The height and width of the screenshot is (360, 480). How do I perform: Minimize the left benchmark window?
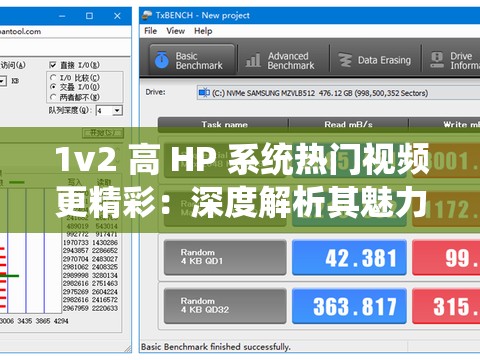pos(62,16)
